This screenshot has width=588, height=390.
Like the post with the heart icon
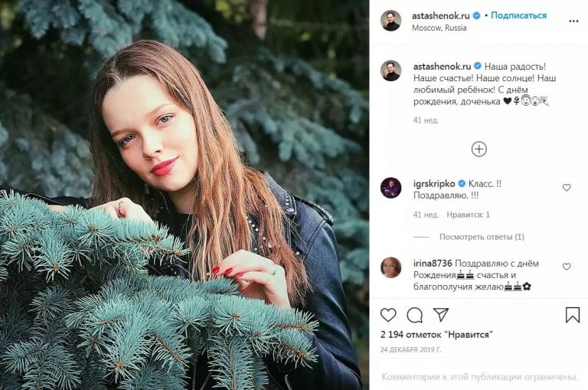click(389, 315)
